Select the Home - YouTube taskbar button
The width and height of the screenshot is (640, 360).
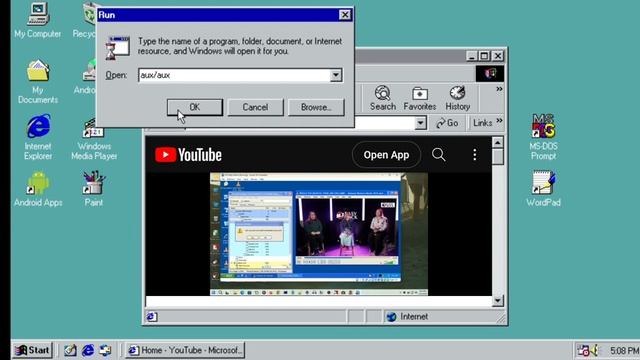pos(185,350)
